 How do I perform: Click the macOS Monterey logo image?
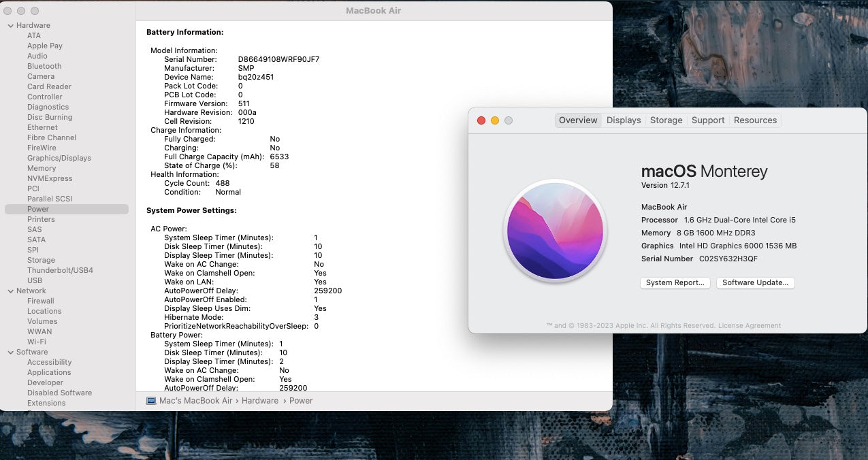[555, 231]
